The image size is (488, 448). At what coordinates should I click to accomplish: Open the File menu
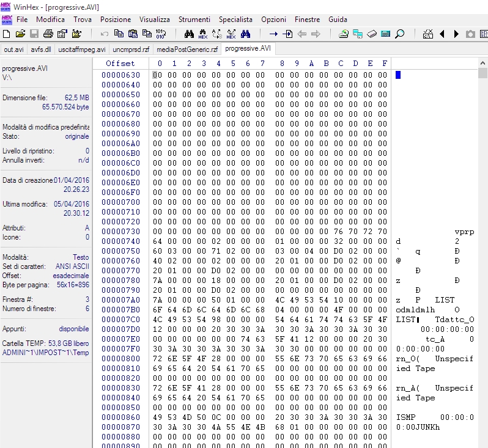(x=22, y=20)
